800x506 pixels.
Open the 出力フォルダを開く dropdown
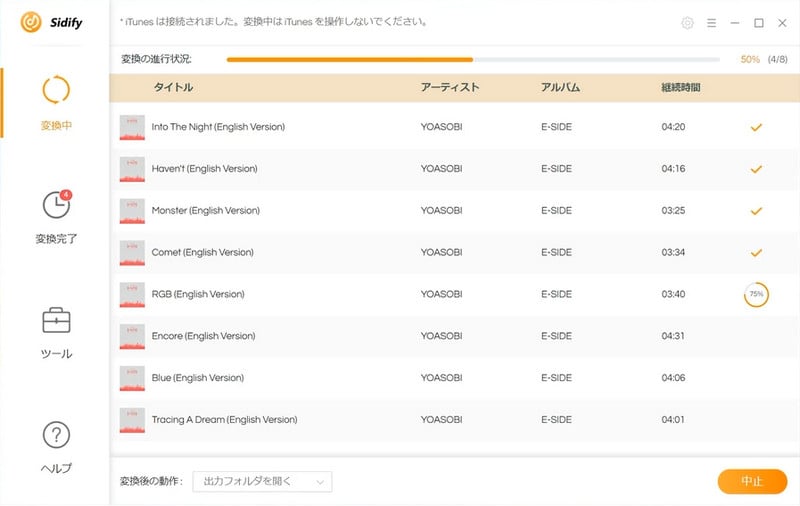click(x=262, y=482)
